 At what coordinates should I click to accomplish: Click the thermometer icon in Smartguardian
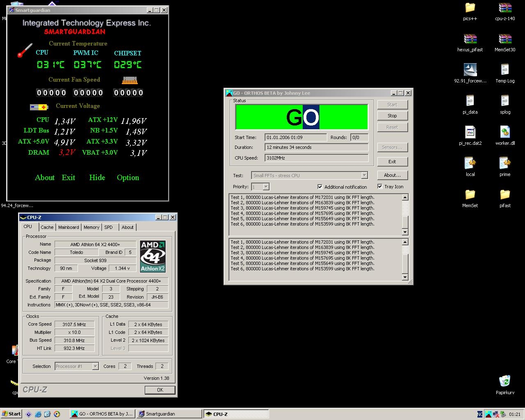(x=25, y=50)
